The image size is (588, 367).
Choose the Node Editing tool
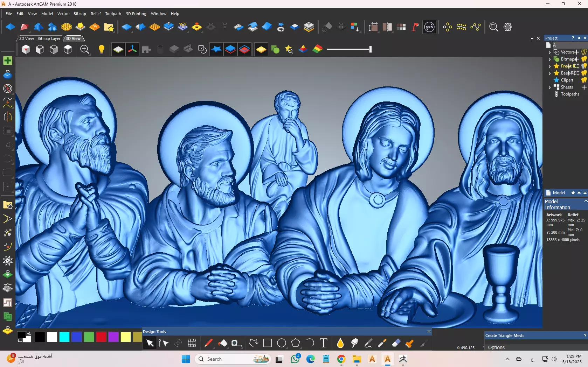coord(164,343)
